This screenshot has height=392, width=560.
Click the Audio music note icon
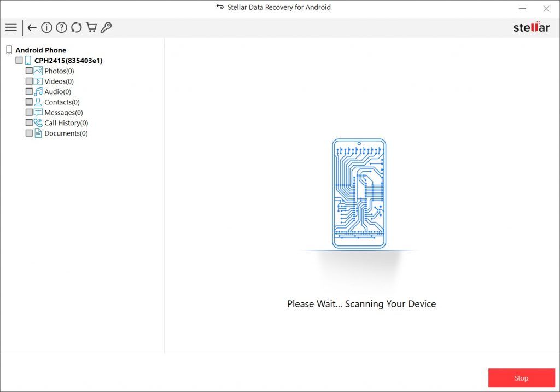point(38,91)
